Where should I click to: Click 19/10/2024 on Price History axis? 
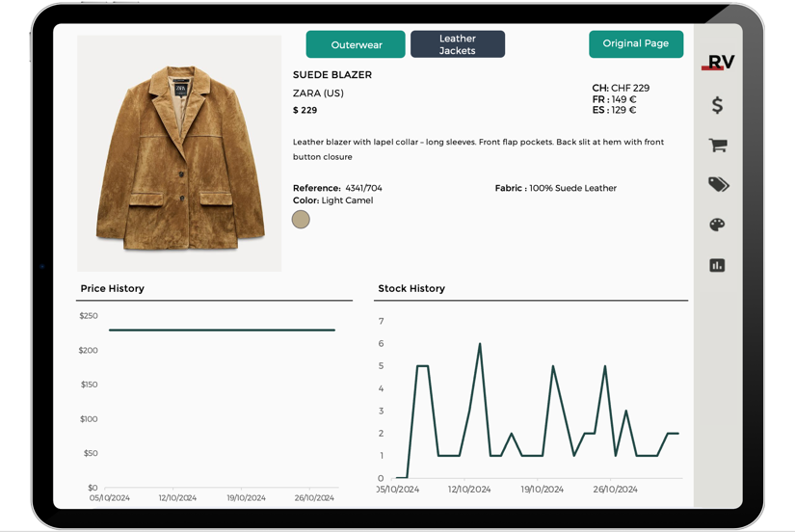click(x=246, y=498)
